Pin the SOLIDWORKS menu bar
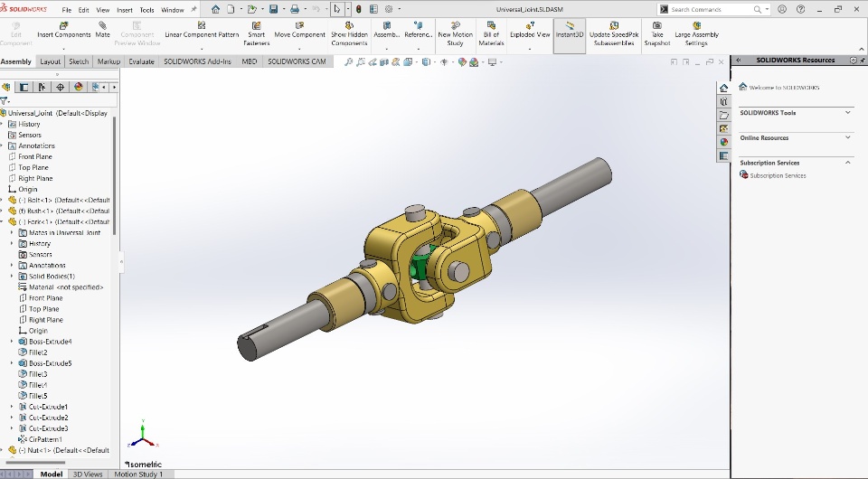868x479 pixels. [193, 9]
